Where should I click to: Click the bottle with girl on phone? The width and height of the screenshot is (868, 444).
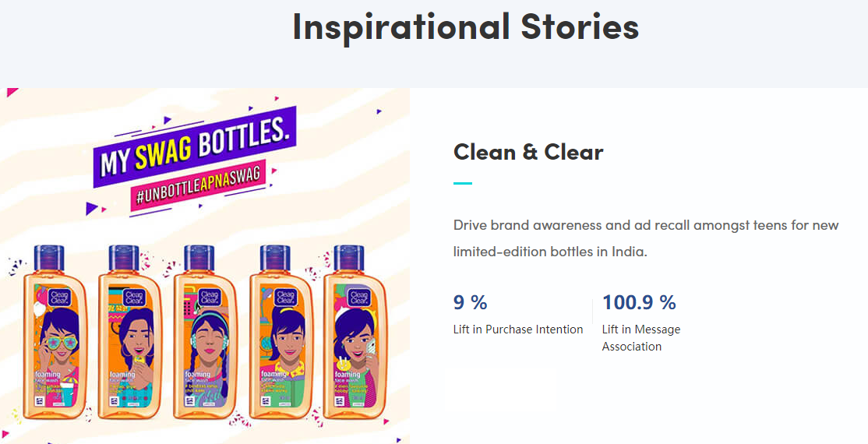[x=355, y=332]
